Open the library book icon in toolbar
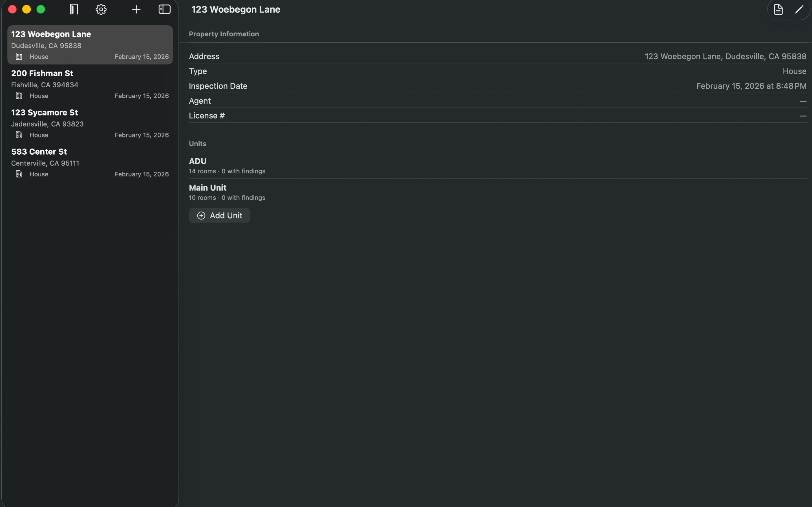The height and width of the screenshot is (507, 812). tap(74, 9)
